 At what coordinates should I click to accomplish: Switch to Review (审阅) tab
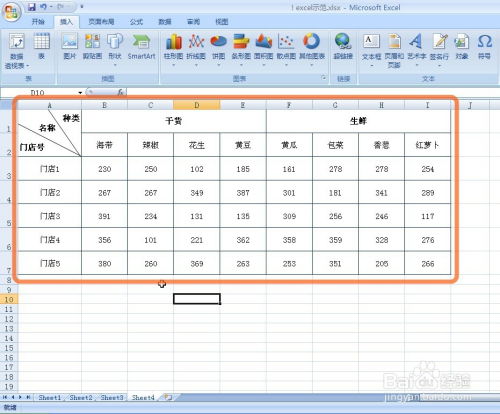pos(193,22)
